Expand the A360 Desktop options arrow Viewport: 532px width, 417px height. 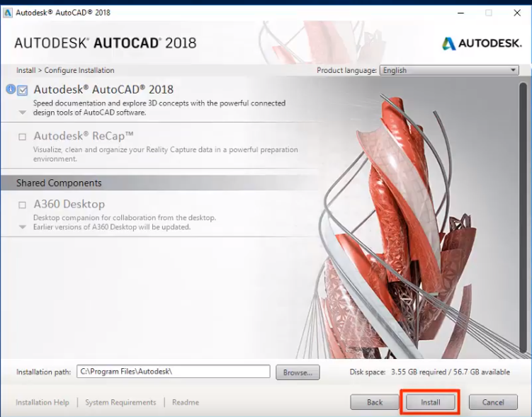point(23,227)
